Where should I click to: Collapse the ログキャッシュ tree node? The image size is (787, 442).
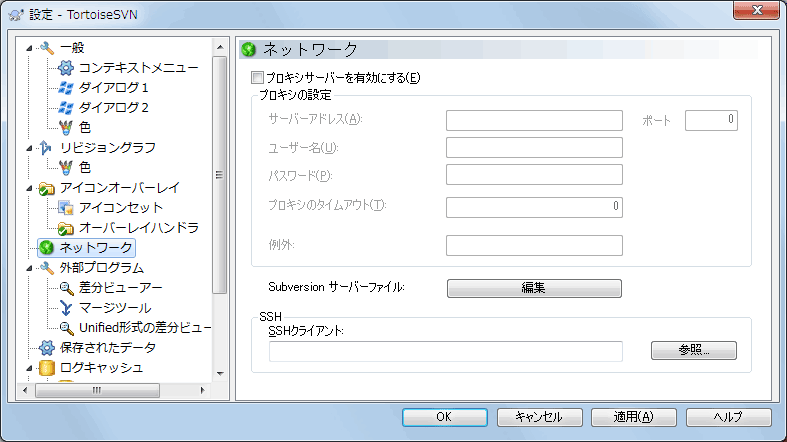pos(29,368)
